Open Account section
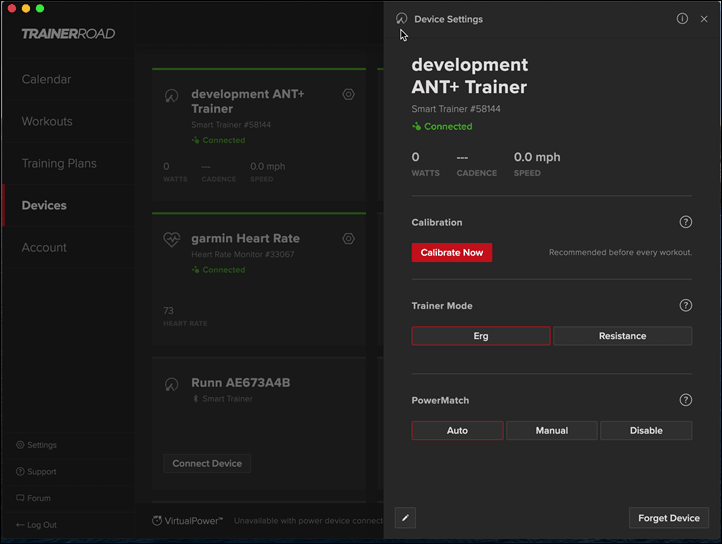Viewport: 722px width, 544px height. (44, 247)
